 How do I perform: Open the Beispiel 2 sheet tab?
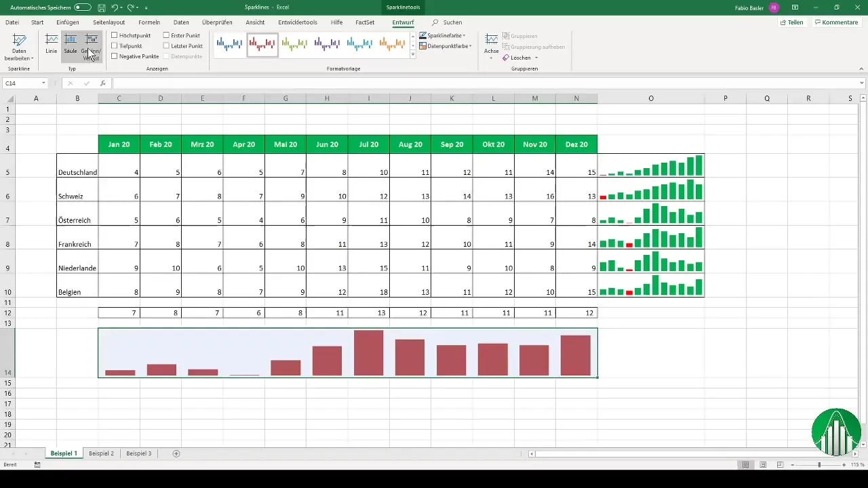click(101, 453)
